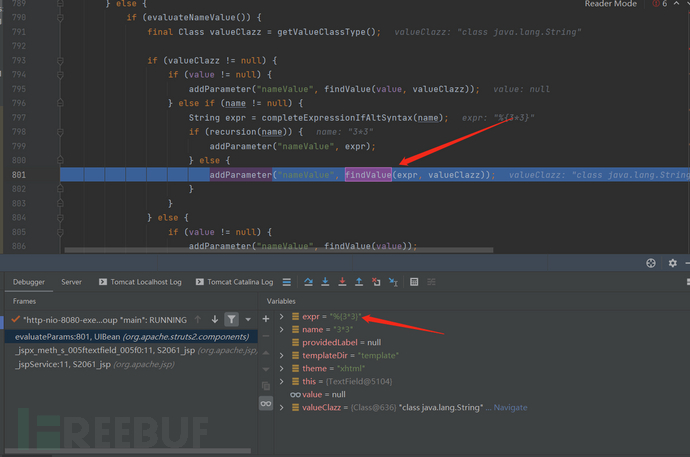
Task: Click the Step Out icon
Action: [359, 283]
